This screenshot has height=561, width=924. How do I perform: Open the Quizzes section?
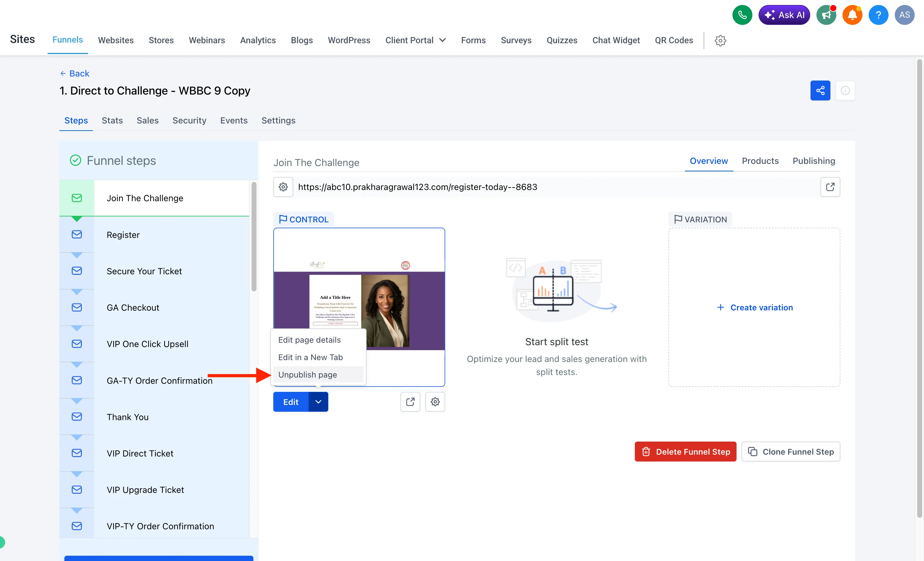click(562, 40)
